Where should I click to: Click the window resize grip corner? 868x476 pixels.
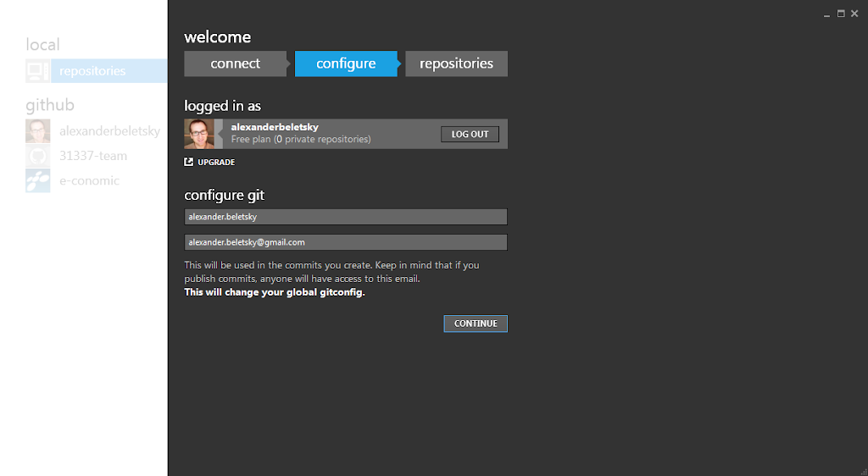click(x=864, y=472)
